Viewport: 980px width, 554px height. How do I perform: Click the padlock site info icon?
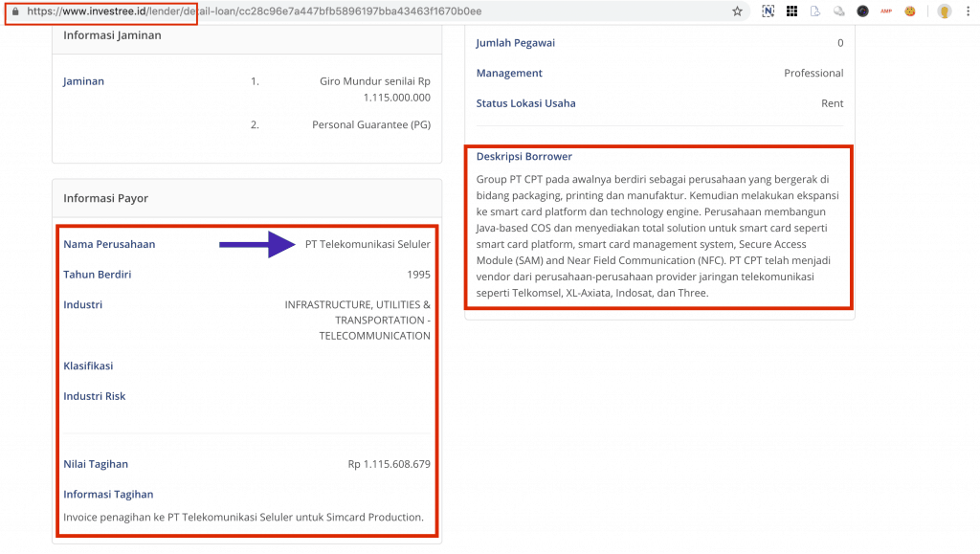click(14, 11)
